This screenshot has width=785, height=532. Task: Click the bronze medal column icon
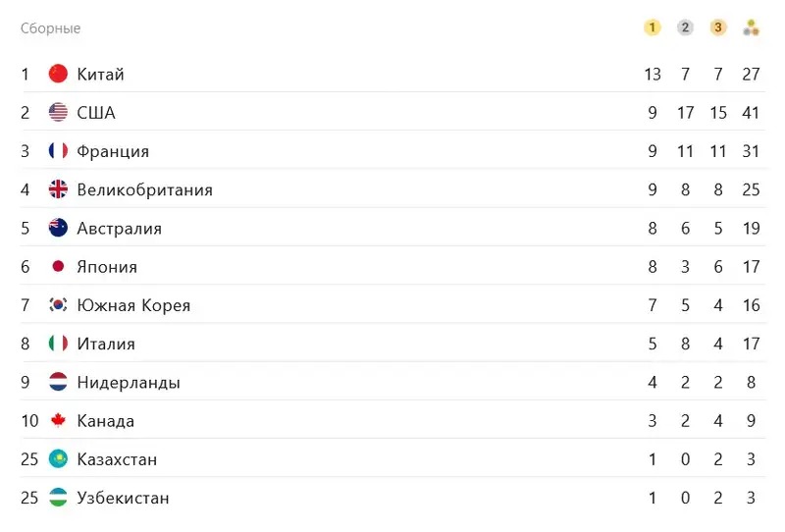(718, 27)
